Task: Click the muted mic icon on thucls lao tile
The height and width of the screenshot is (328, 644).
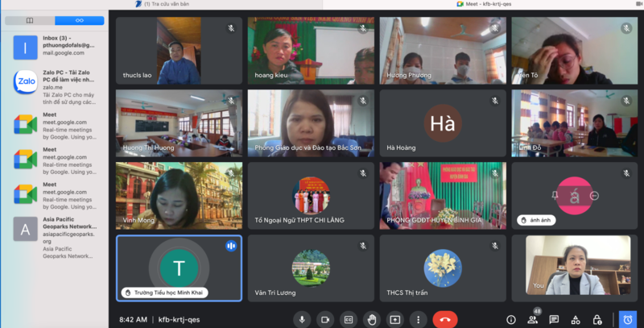Action: [x=231, y=28]
